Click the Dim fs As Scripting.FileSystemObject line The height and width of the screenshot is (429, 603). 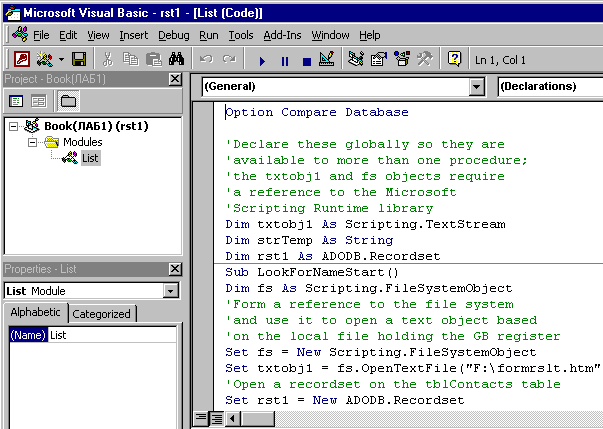pyautogui.click(x=369, y=288)
